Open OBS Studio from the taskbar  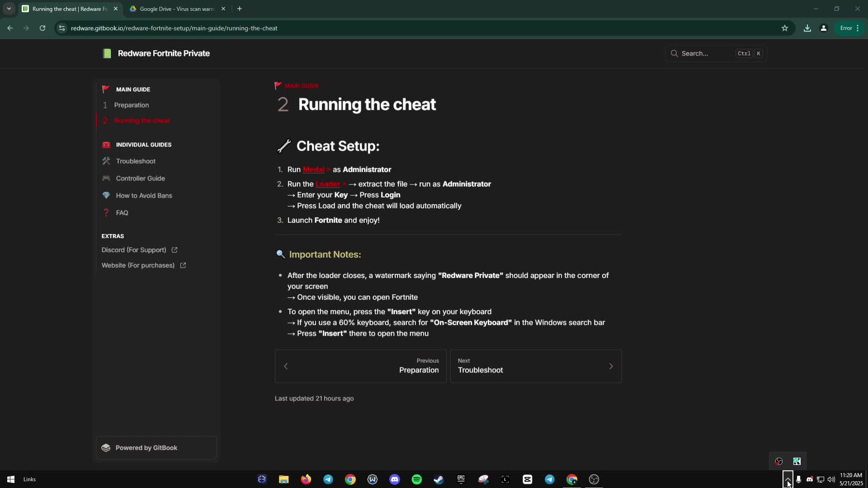tap(594, 479)
